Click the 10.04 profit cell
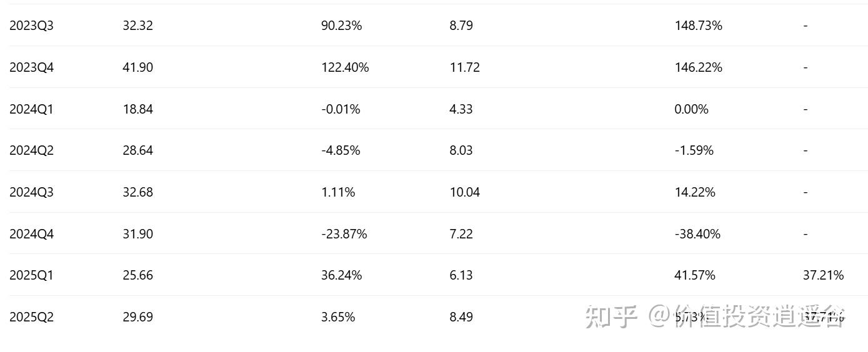The image size is (868, 352). pos(464,192)
